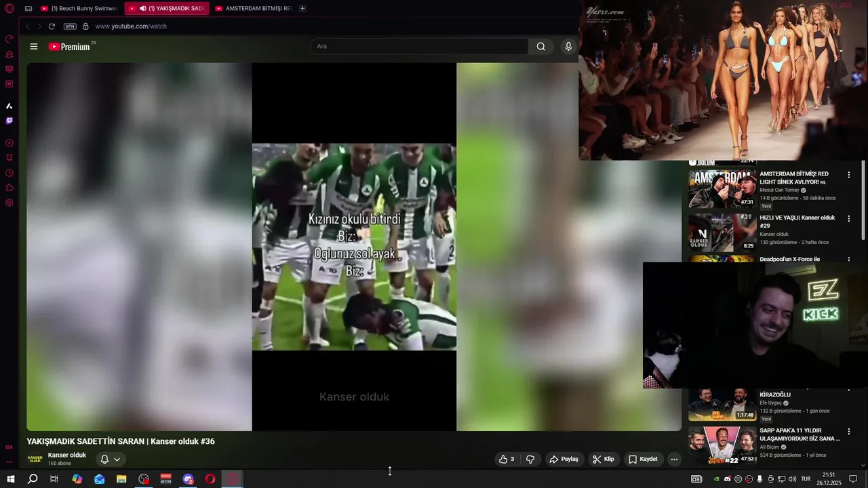868x488 pixels.
Task: Open the Windows notification center icon
Action: coord(853,479)
